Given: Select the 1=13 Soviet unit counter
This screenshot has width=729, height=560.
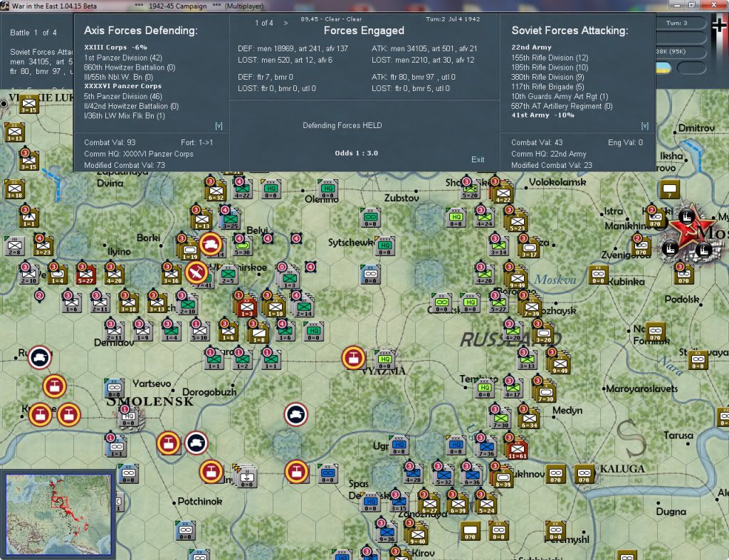Looking at the screenshot, I should point(201,220).
